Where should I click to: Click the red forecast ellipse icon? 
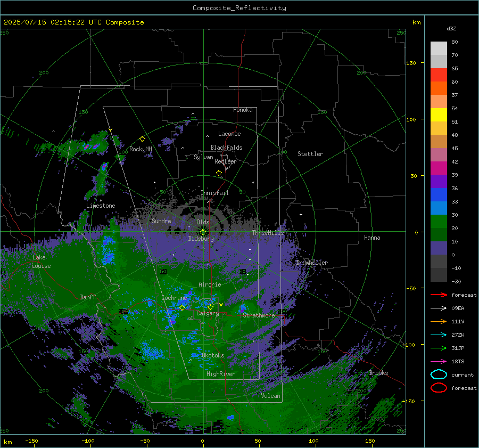(439, 388)
